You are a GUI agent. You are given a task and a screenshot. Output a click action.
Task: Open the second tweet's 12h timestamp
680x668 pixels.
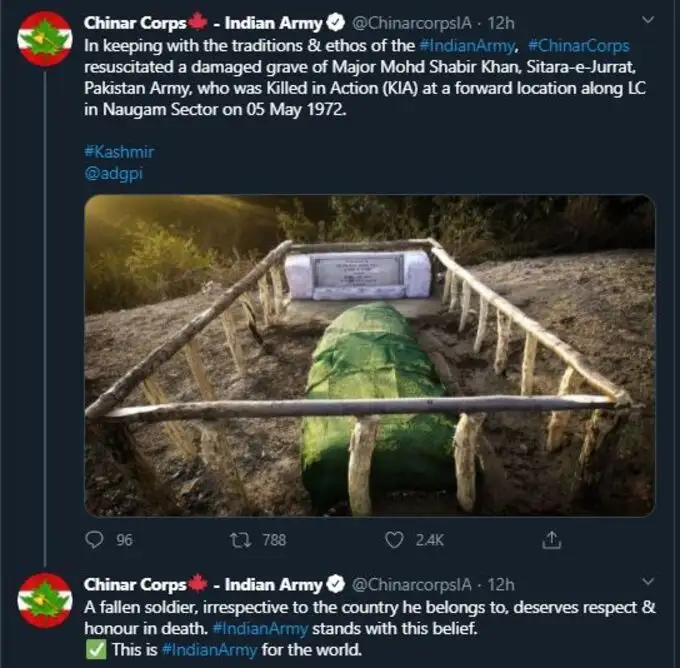(501, 584)
